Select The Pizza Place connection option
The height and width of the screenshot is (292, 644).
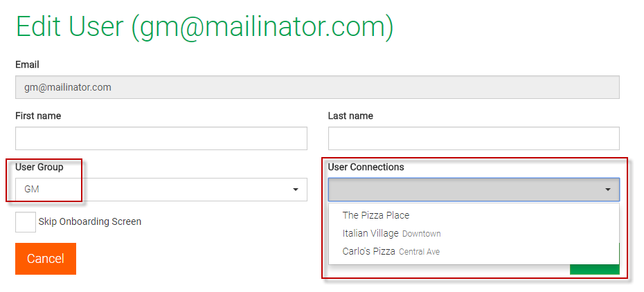376,215
